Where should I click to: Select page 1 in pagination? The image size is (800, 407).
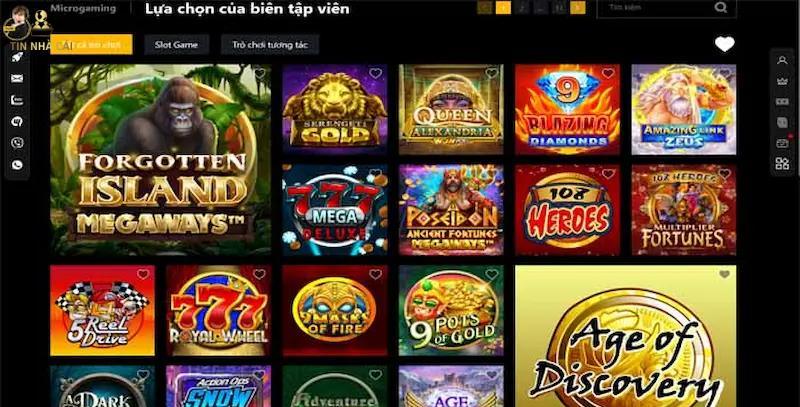coord(503,7)
